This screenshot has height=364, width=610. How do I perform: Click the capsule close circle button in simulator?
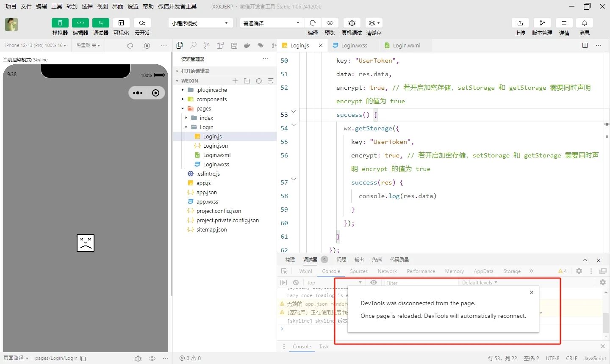(x=155, y=93)
